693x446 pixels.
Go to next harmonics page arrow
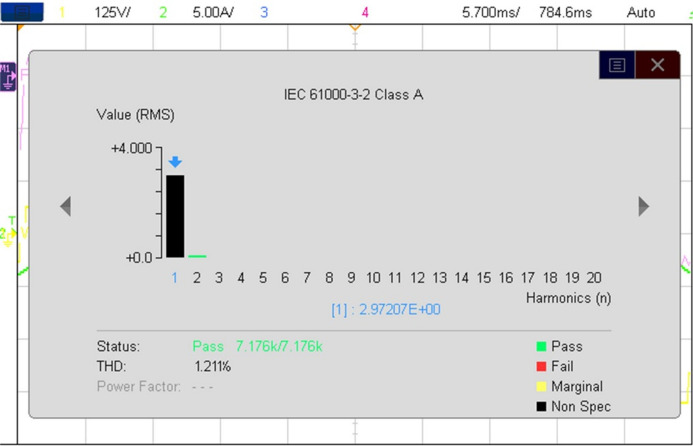point(644,206)
